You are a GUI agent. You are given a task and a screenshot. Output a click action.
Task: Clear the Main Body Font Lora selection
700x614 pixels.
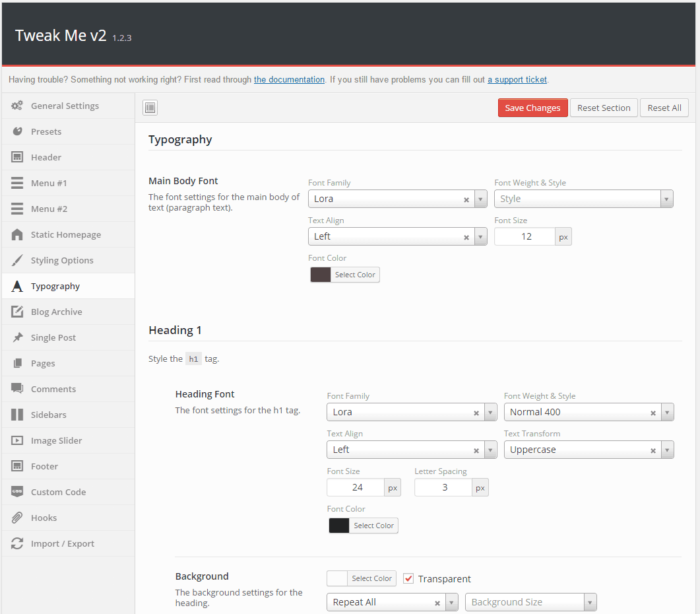[466, 199]
